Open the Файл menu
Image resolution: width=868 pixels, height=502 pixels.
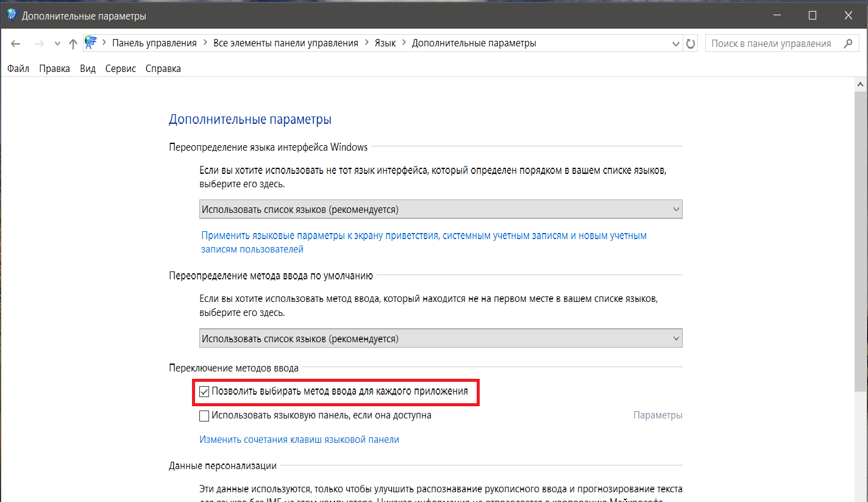pos(18,69)
